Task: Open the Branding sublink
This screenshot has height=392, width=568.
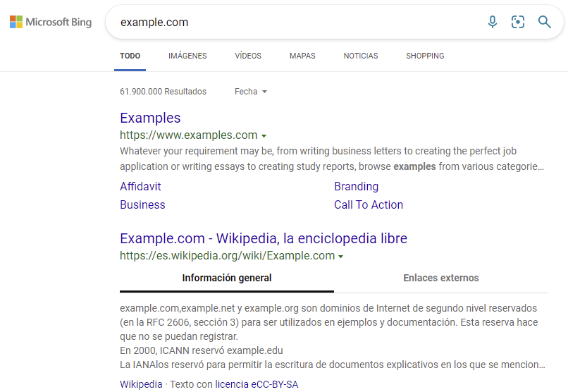Action: tap(356, 186)
